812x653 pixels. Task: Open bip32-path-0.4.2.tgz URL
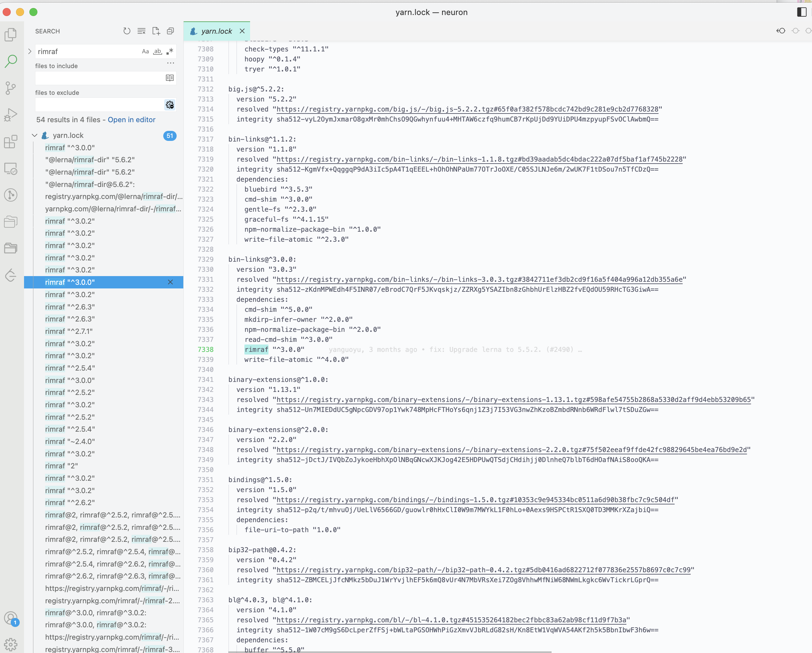483,570
